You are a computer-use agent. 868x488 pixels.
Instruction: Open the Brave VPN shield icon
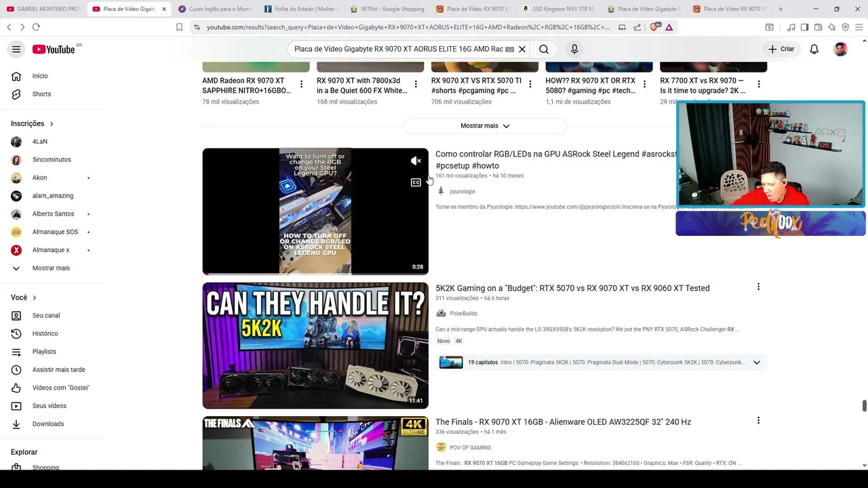pos(845,27)
